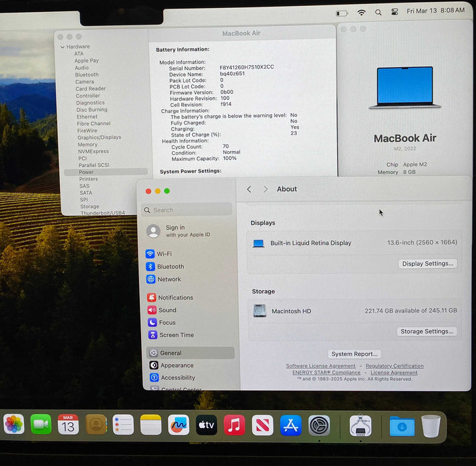Open Accessibility in System Settings sidebar
Screen dimensions: 476x466
[192, 377]
